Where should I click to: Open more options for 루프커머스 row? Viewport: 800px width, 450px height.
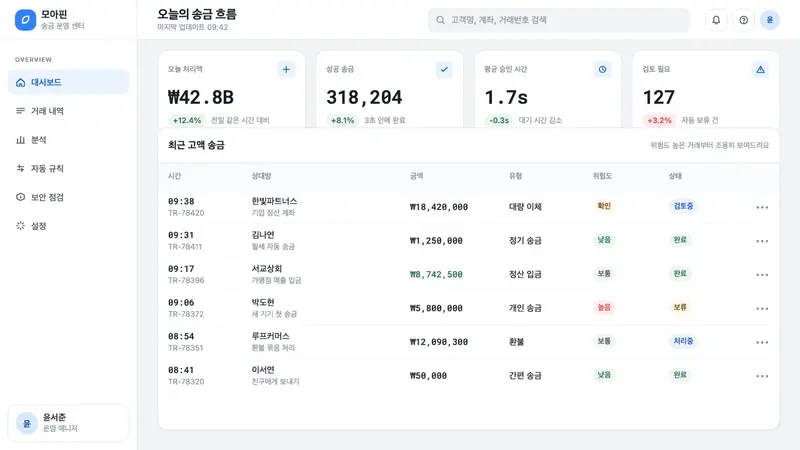click(762, 342)
